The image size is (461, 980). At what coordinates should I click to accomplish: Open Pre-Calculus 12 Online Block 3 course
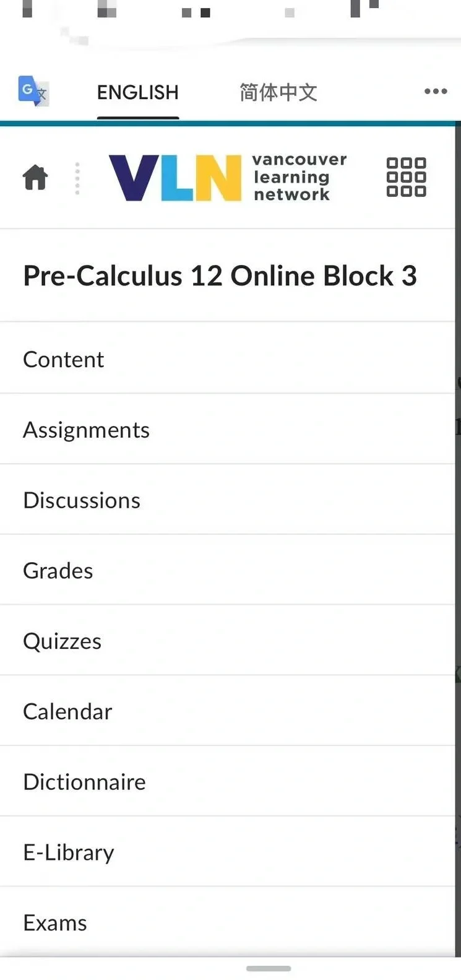(x=220, y=276)
